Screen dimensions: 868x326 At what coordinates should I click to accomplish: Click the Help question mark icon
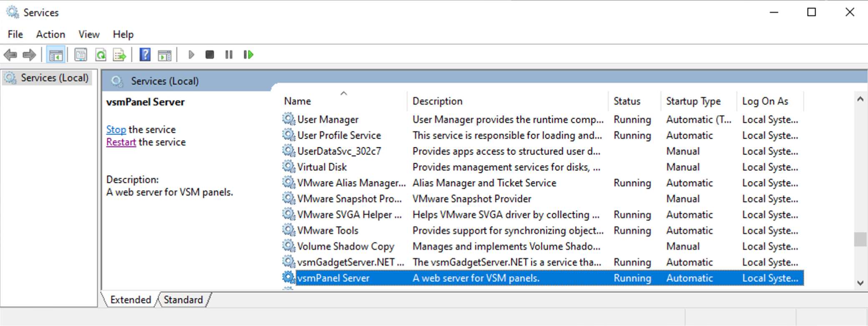click(145, 55)
